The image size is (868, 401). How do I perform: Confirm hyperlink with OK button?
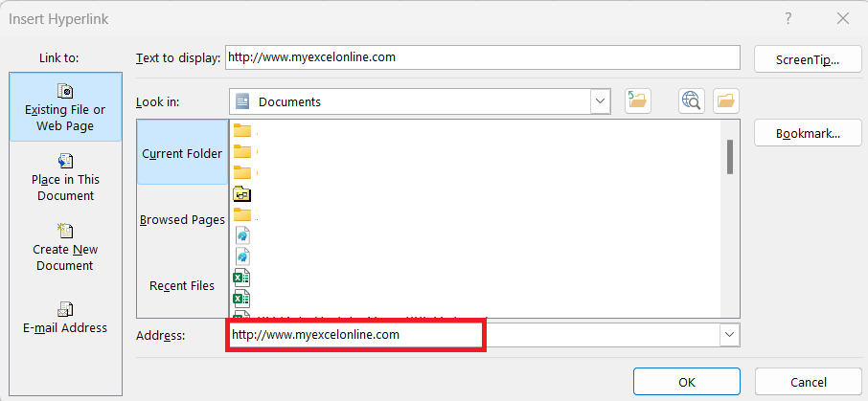click(686, 382)
